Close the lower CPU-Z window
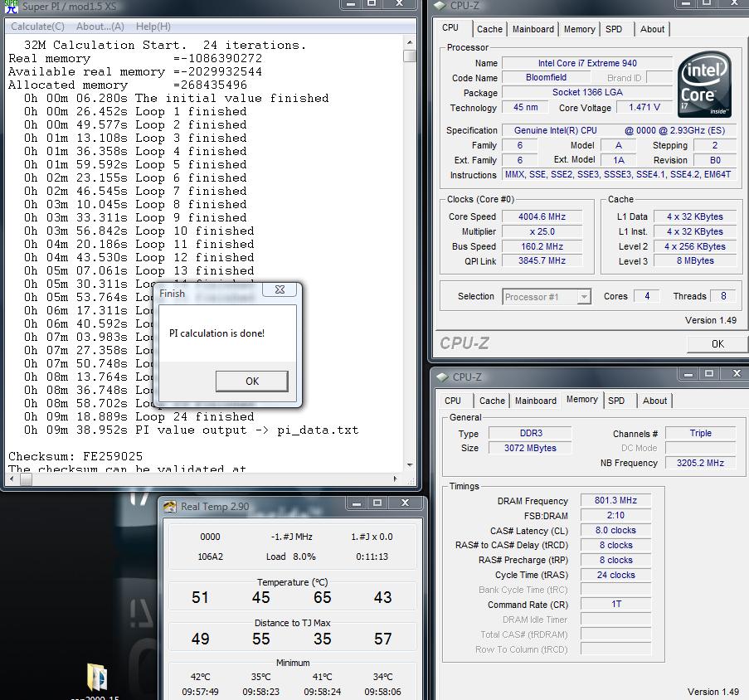The width and height of the screenshot is (749, 700). [x=737, y=373]
